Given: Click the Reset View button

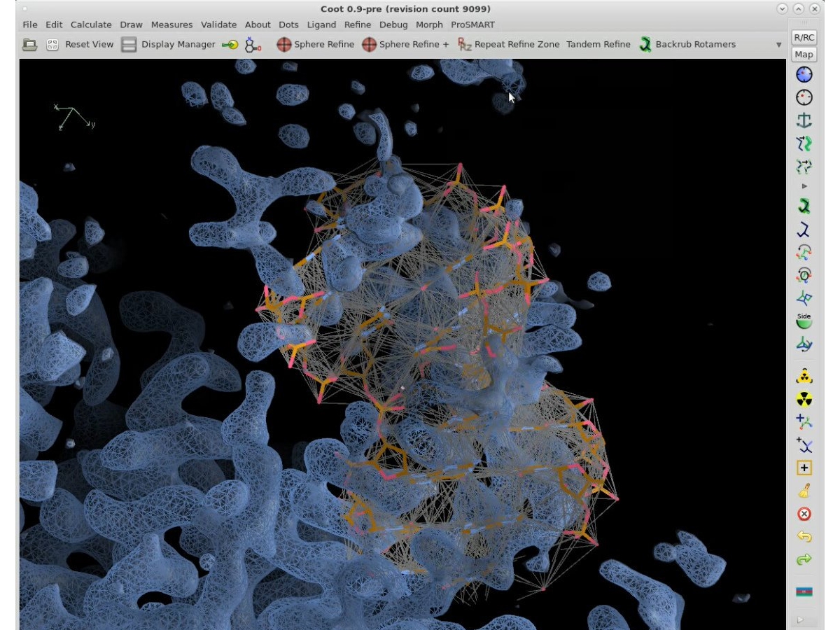Looking at the screenshot, I should 80,45.
